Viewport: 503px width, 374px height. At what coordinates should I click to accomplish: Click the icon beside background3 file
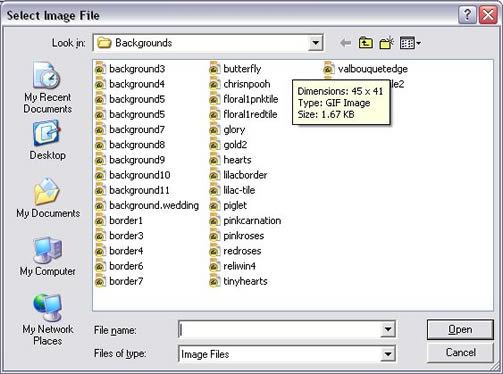pyautogui.click(x=100, y=69)
